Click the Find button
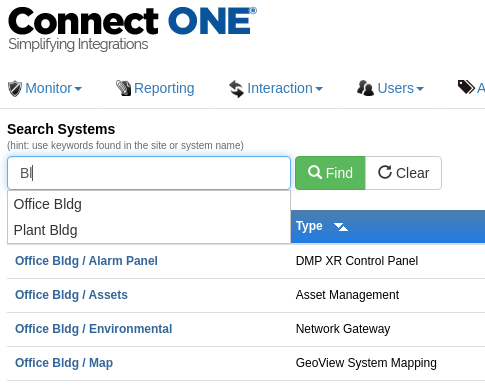The width and height of the screenshot is (485, 387). 330,173
